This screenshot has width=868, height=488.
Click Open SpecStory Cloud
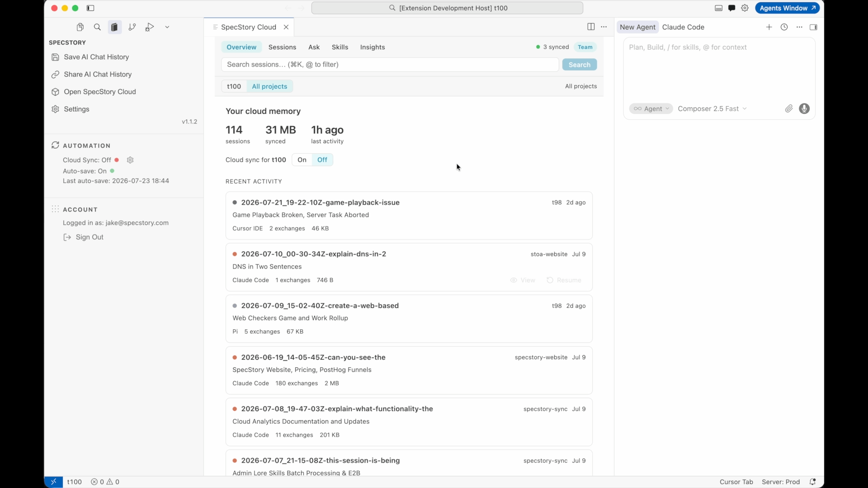pos(100,92)
